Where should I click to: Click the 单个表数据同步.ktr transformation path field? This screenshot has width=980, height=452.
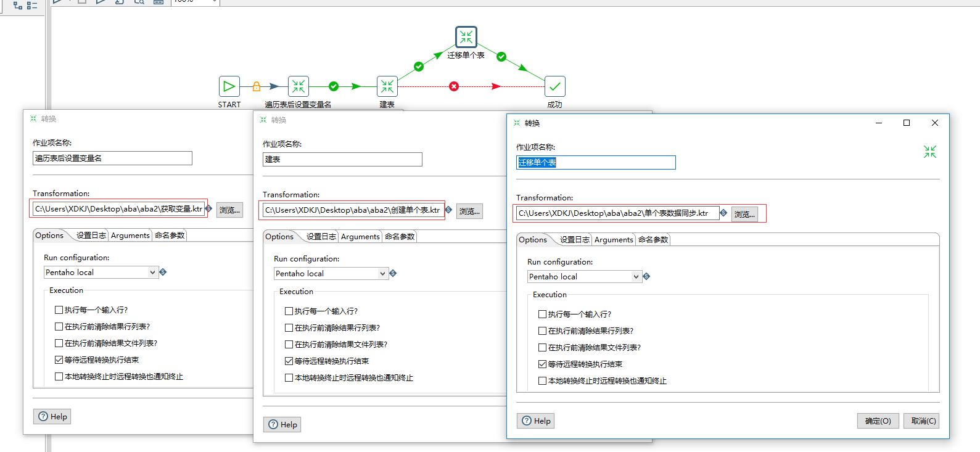click(x=617, y=213)
